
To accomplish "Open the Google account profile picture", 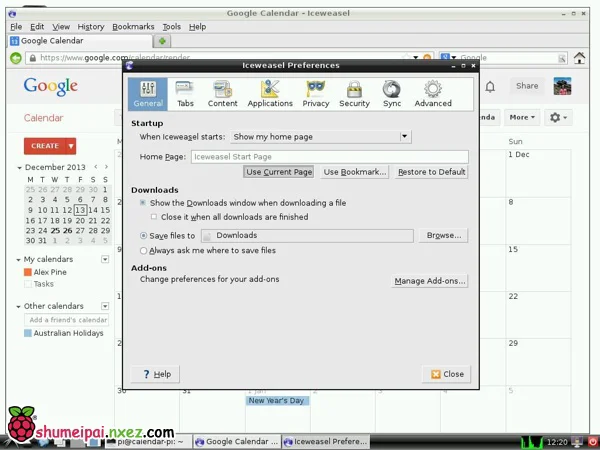I will click(x=562, y=86).
